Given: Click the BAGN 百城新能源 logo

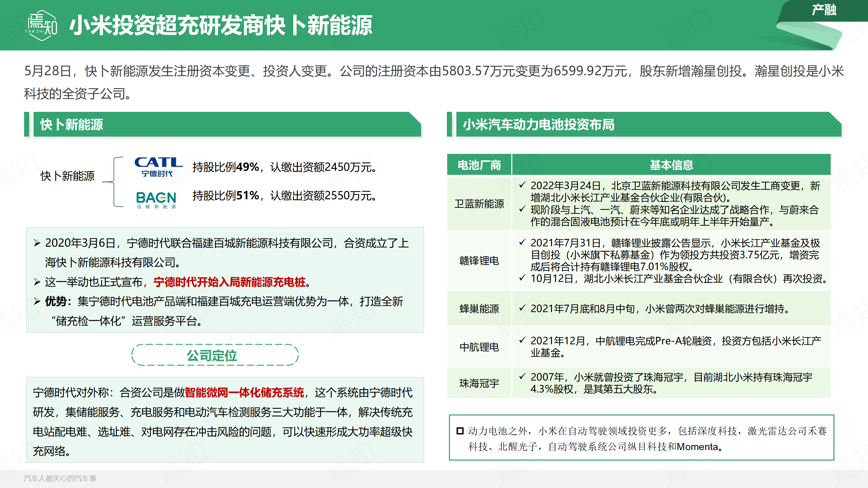Looking at the screenshot, I should pos(156,200).
